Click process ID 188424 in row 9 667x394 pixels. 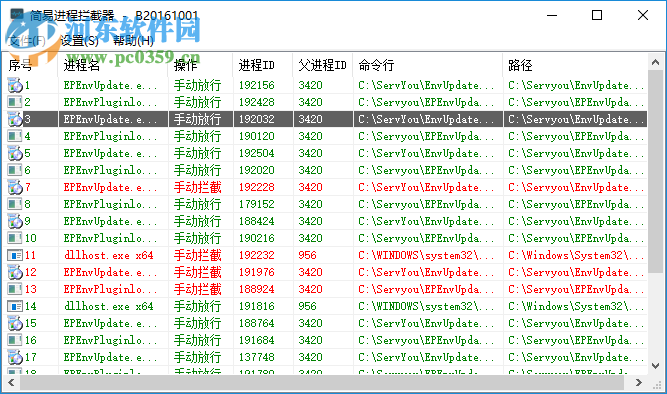(x=257, y=221)
